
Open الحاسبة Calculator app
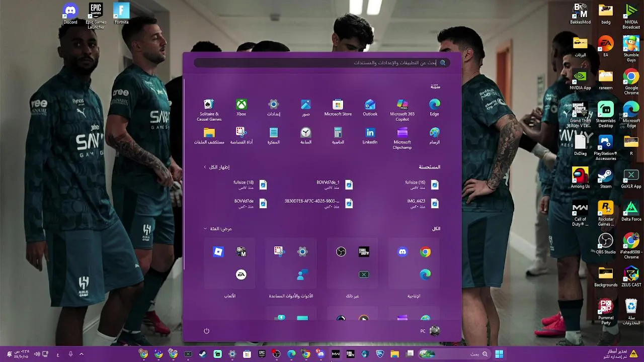[338, 136]
